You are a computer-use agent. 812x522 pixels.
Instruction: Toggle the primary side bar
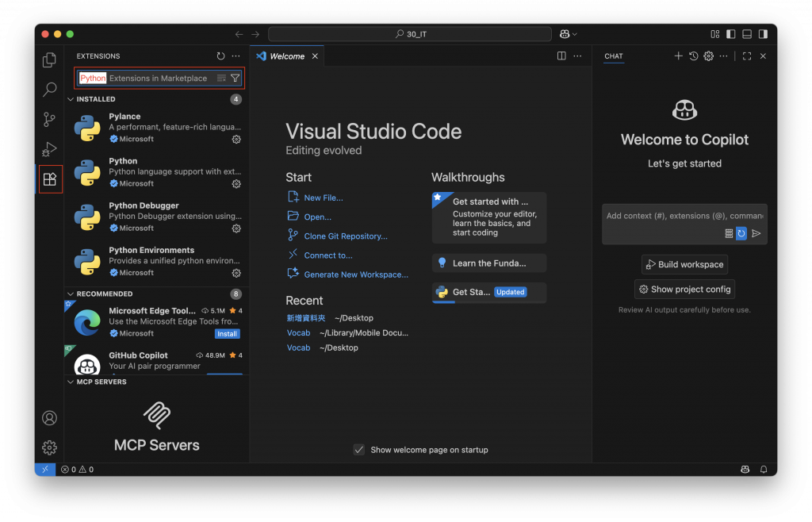coord(730,34)
